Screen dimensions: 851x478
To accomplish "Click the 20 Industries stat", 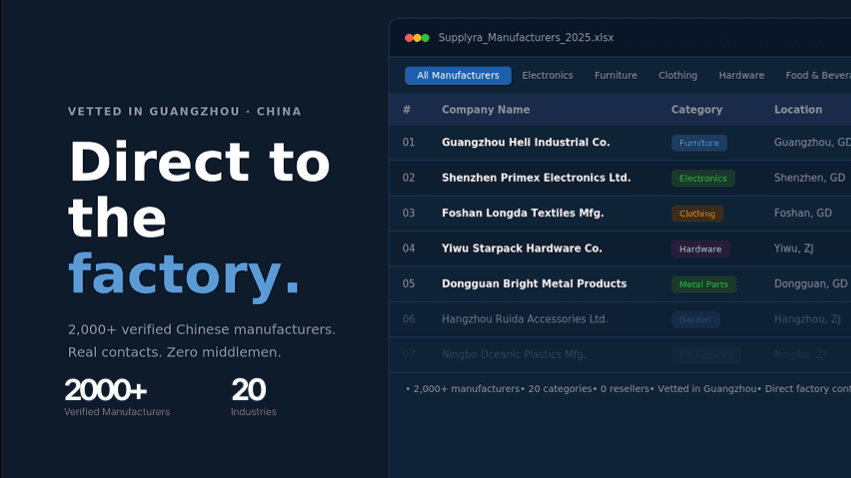I will tap(253, 397).
